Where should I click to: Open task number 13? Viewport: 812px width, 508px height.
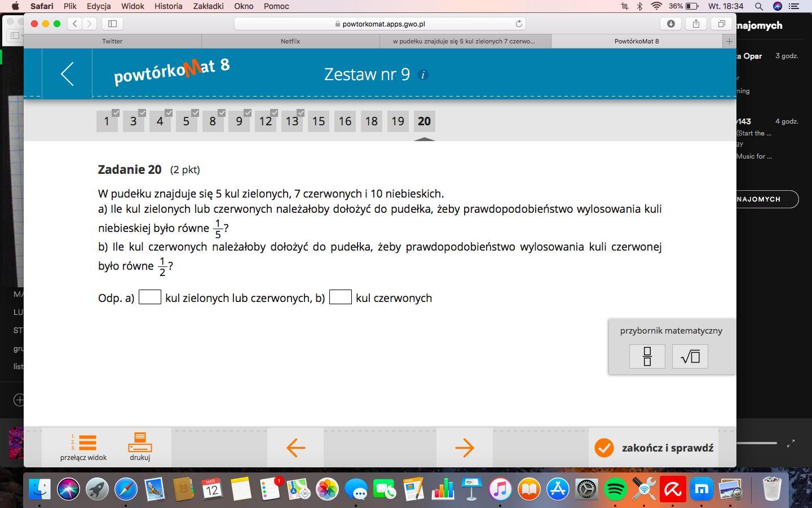click(292, 121)
